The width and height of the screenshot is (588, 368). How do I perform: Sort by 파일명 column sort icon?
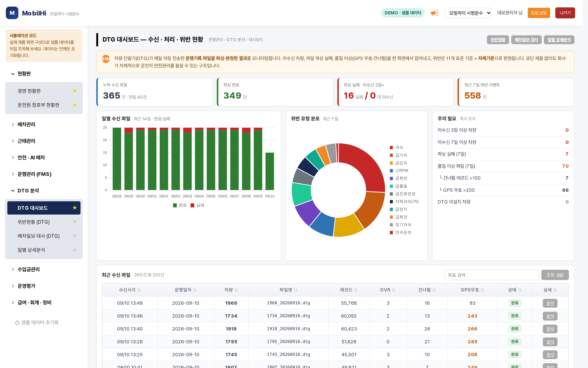pos(295,290)
